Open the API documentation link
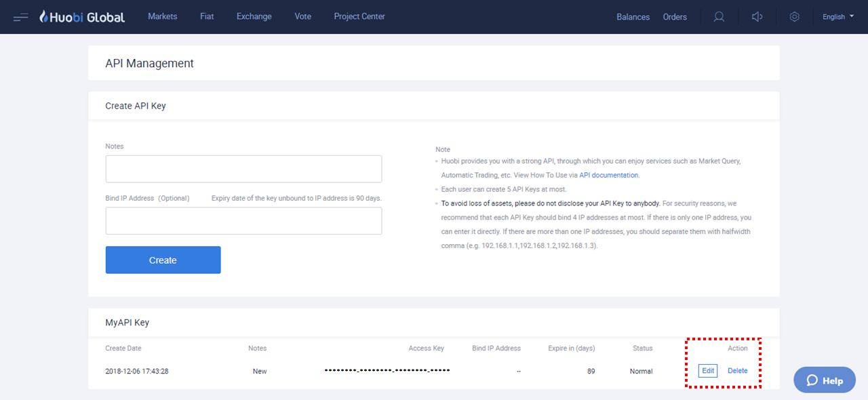Image resolution: width=868 pixels, height=400 pixels. [608, 175]
